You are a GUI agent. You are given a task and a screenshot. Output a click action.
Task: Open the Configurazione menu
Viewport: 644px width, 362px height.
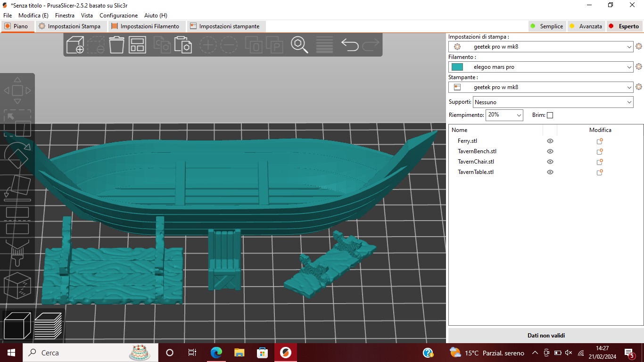(x=118, y=16)
